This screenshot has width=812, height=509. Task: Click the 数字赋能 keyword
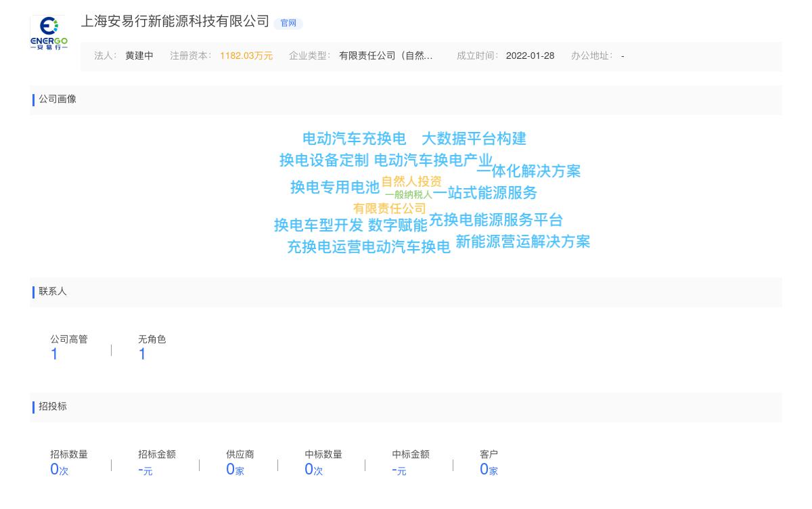397,226
